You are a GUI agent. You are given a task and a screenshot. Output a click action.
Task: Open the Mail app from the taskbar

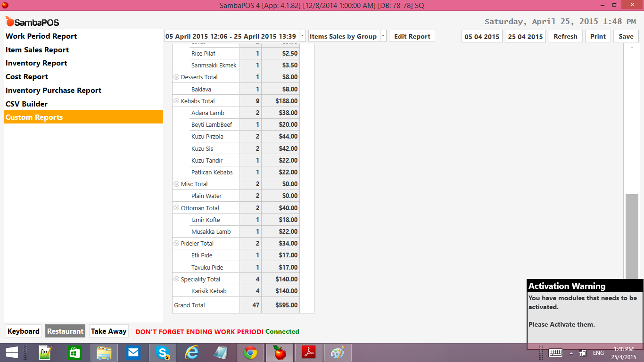tap(132, 352)
